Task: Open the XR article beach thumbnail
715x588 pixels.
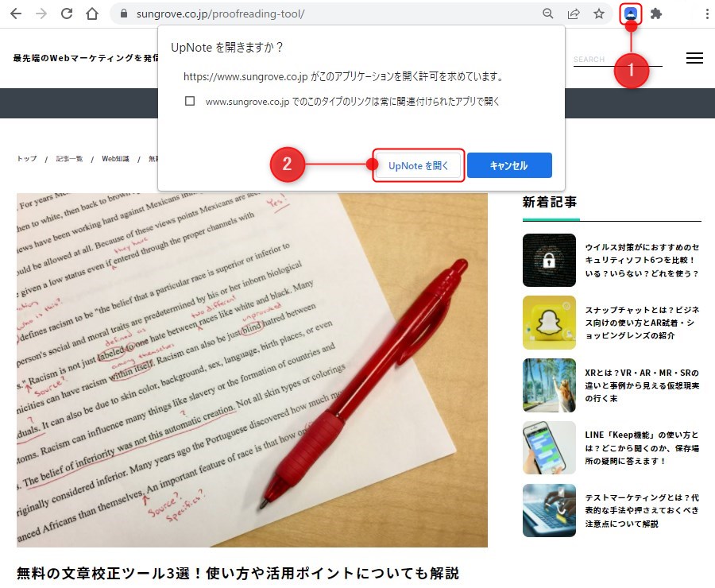Action: click(x=549, y=385)
